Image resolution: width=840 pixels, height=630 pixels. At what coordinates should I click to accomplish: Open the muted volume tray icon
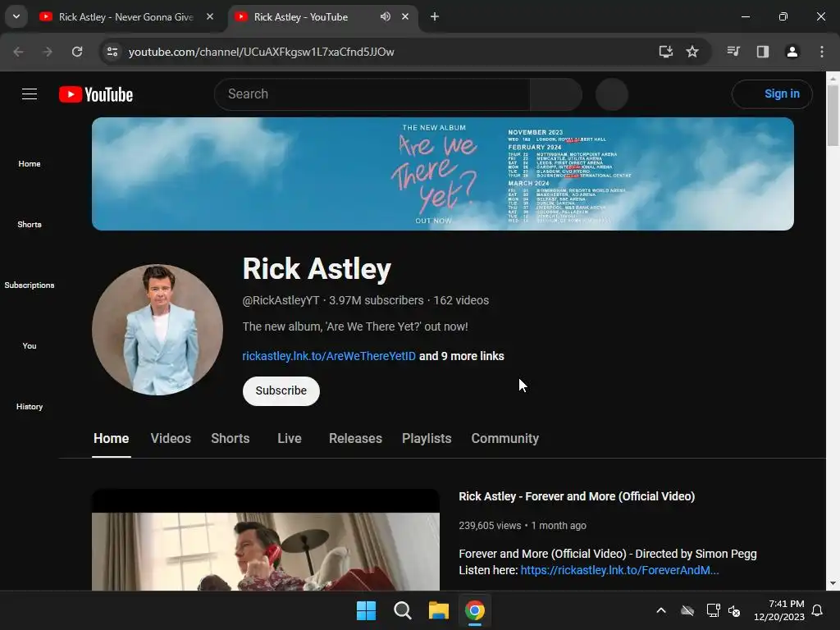click(x=734, y=610)
